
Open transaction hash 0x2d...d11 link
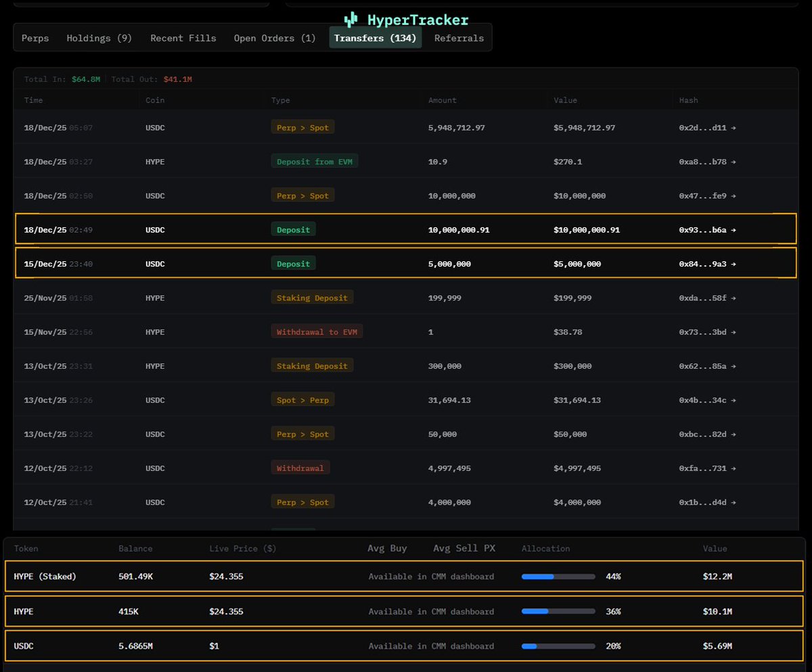tap(707, 127)
